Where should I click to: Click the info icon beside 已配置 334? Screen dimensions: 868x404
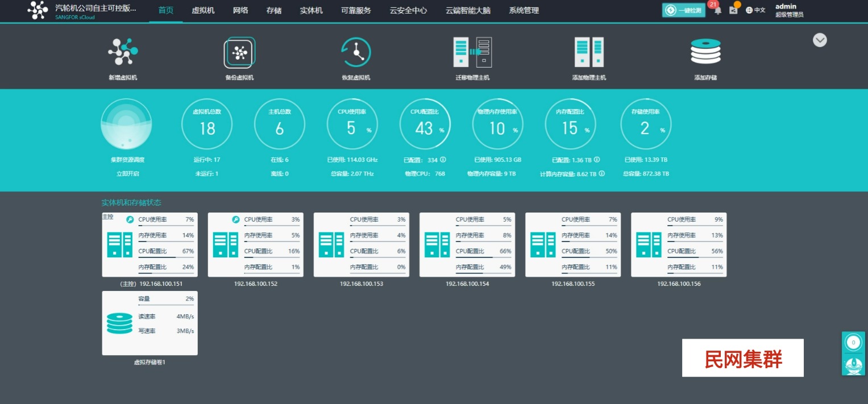click(x=443, y=160)
